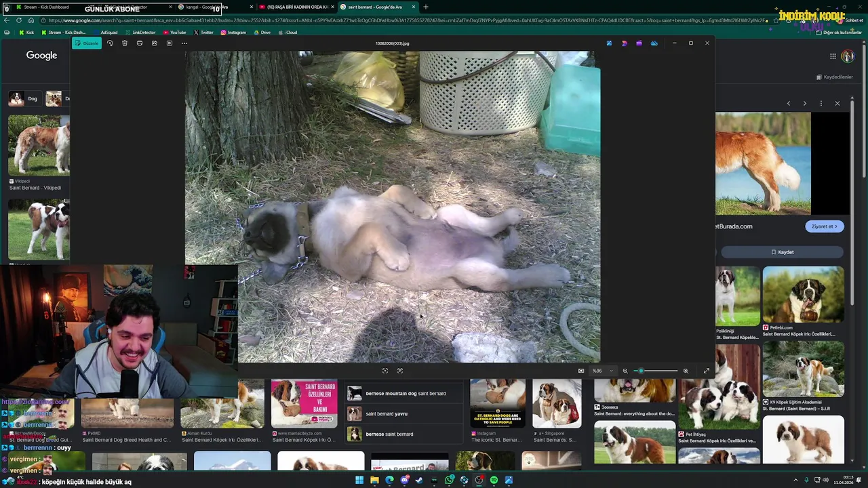The image size is (868, 488).
Task: Click the Ziyaret et visit button
Action: tap(825, 226)
